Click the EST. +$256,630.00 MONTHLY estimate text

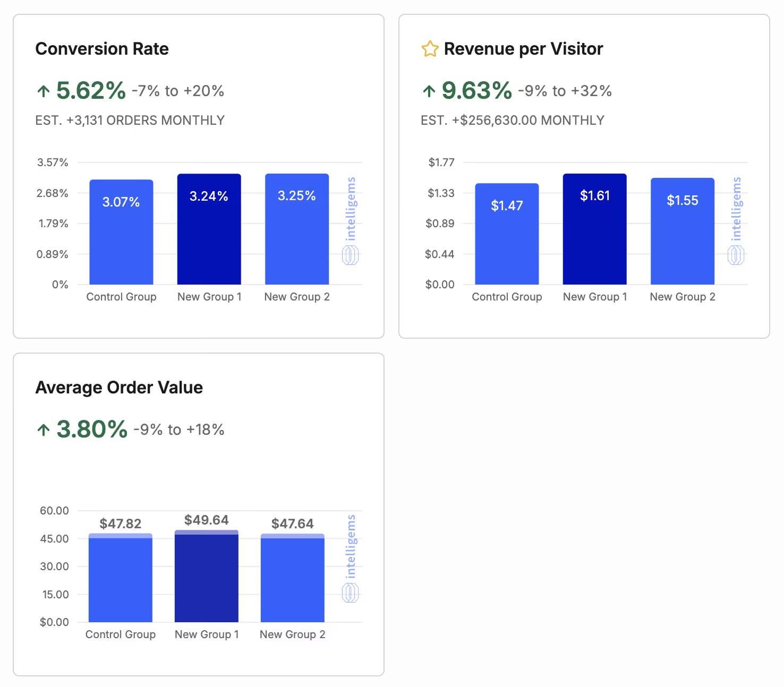pyautogui.click(x=513, y=121)
